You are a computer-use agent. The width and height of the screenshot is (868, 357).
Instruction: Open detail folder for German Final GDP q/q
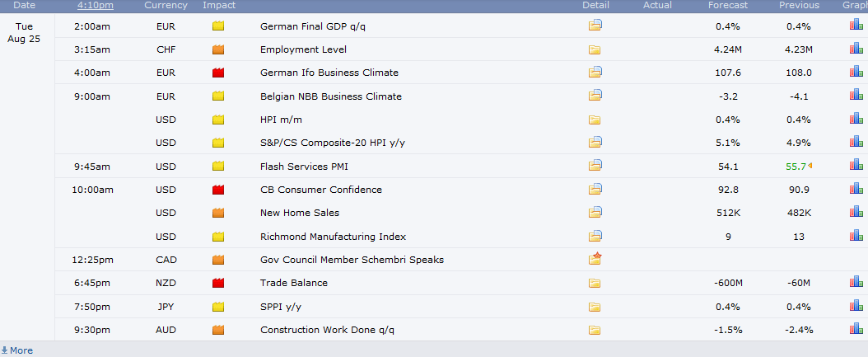pos(595,26)
